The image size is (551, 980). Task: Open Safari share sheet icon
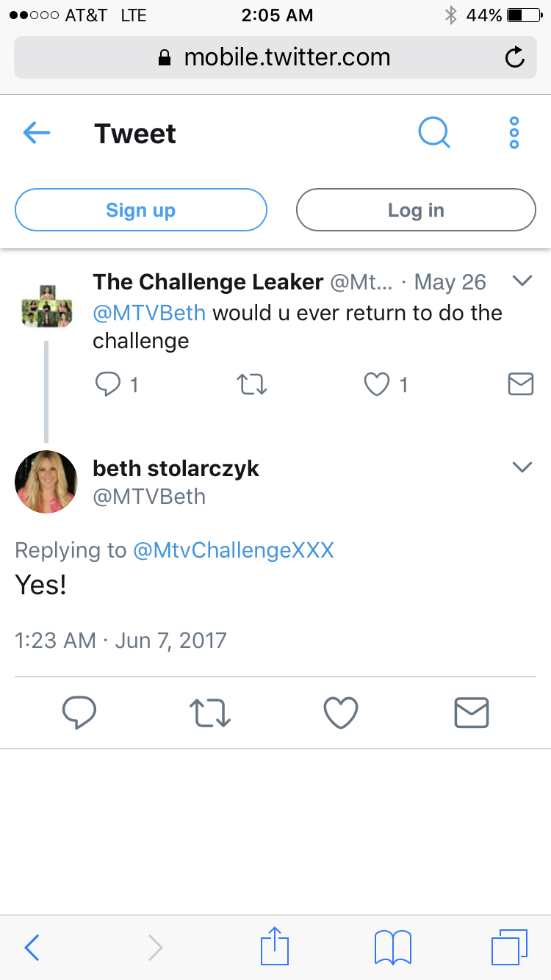[x=275, y=946]
